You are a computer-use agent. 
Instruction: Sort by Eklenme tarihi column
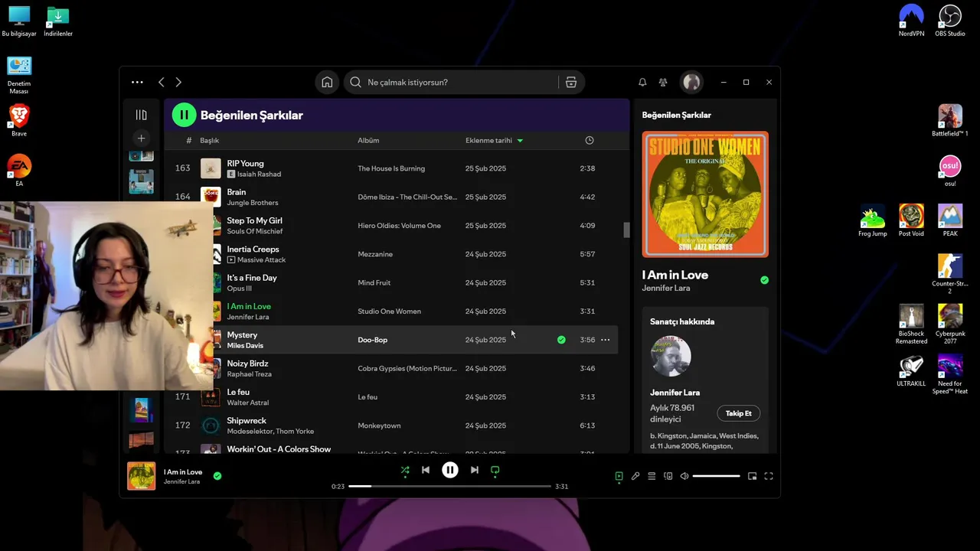click(488, 140)
